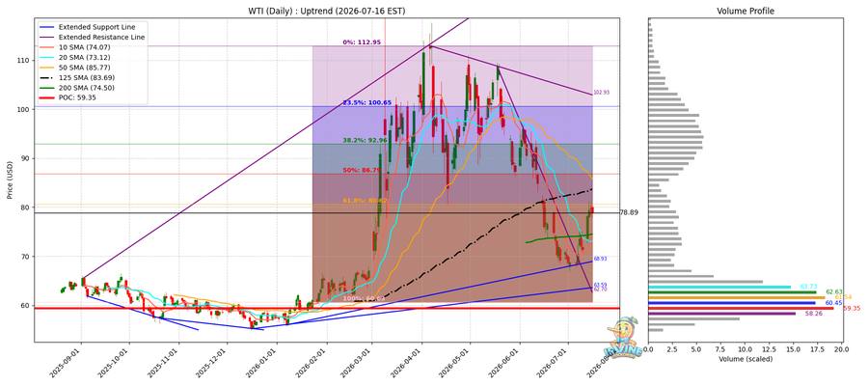The height and width of the screenshot is (386, 868).
Task: Click the price axis tick "90"
Action: [x=26, y=158]
